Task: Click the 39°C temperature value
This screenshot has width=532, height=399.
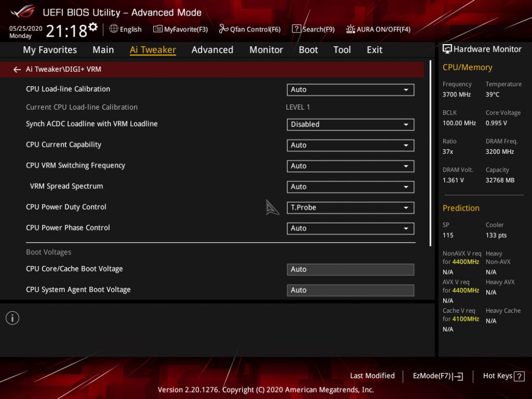Action: click(x=492, y=95)
